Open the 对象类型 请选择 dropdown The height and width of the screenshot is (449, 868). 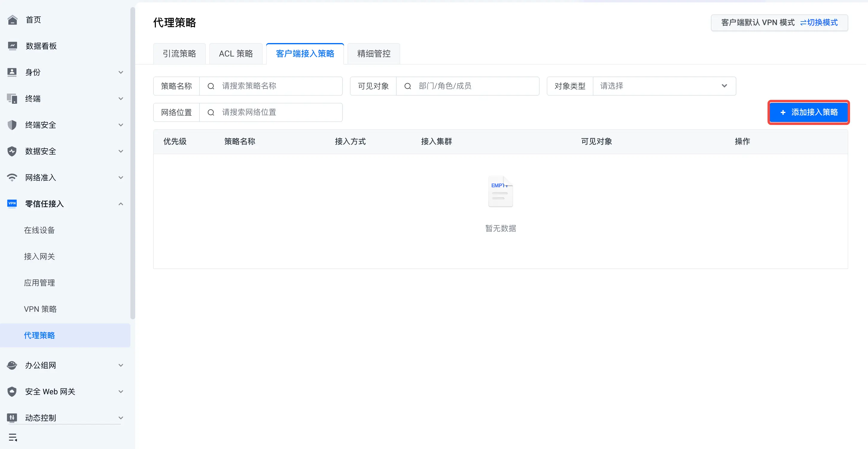664,86
